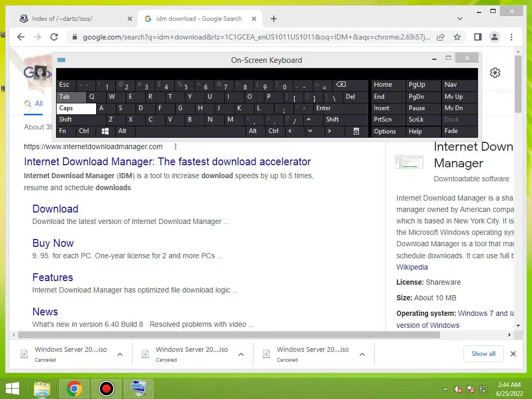Click Options key on On-Screen Keyboard

388,131
